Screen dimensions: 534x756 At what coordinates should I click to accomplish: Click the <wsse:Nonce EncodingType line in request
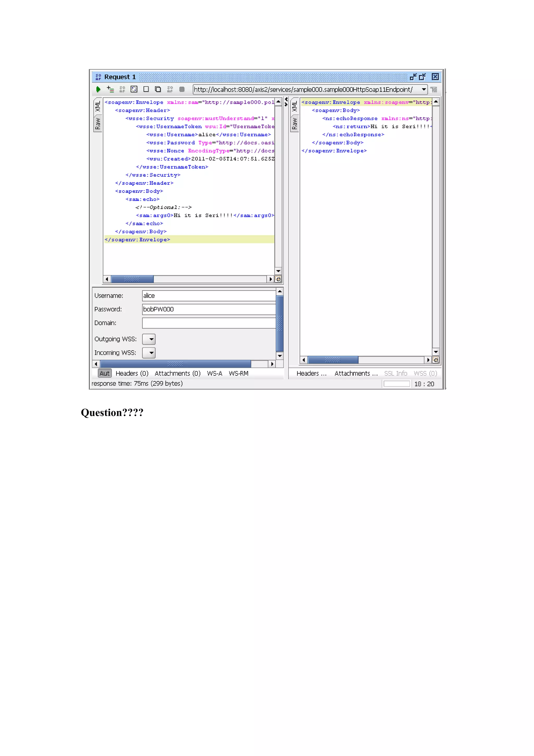tap(210, 151)
